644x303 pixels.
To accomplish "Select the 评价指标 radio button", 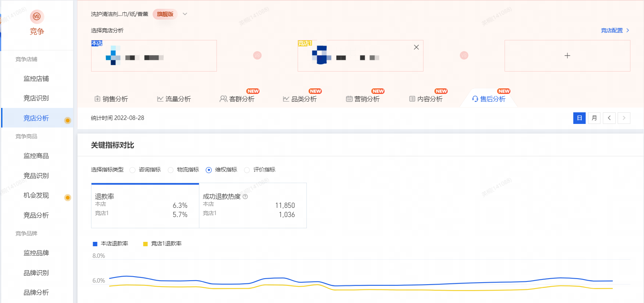I will click(247, 170).
